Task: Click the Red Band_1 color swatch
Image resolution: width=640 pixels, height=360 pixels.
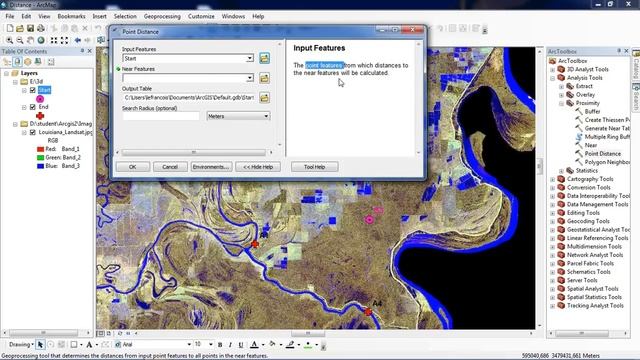Action: 40,149
